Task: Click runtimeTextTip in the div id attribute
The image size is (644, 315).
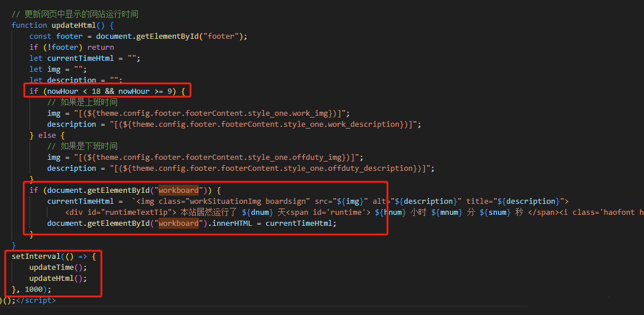Action: point(127,212)
